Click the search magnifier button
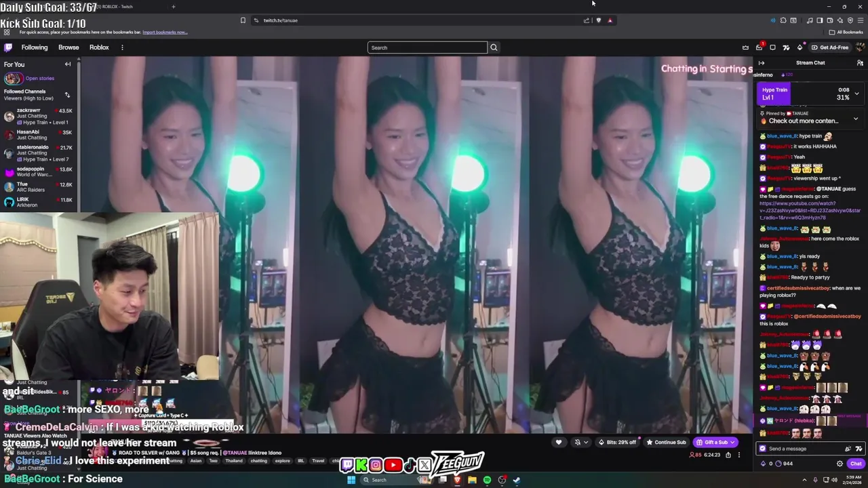The image size is (868, 488). (x=494, y=47)
